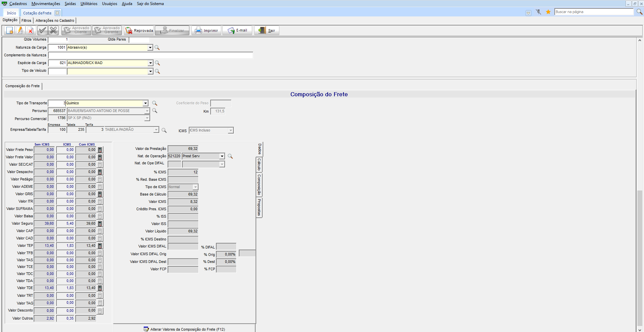Click the Reprovada button
Viewport: 644px width, 332px height.
pyautogui.click(x=139, y=31)
